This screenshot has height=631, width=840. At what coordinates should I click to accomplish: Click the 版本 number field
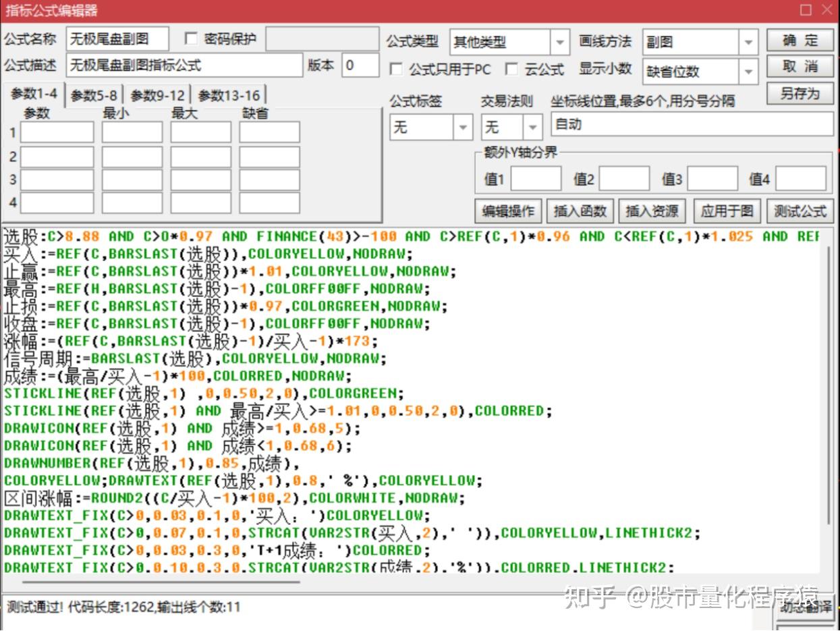(360, 65)
